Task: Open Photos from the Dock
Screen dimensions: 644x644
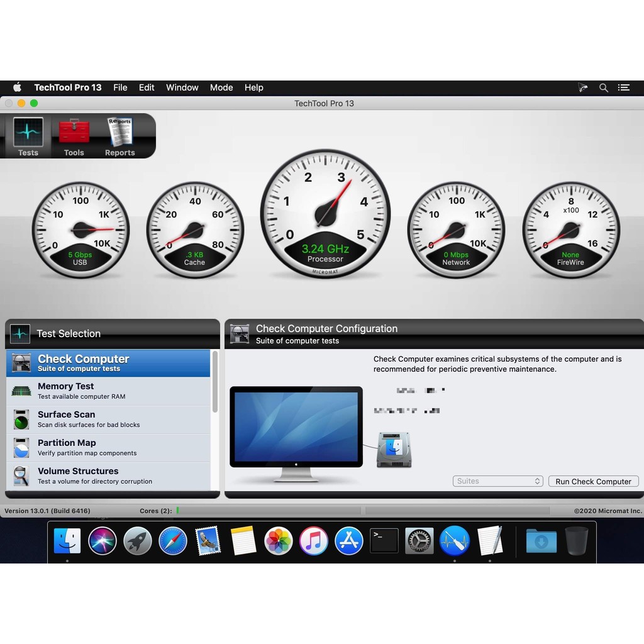Action: tap(279, 540)
